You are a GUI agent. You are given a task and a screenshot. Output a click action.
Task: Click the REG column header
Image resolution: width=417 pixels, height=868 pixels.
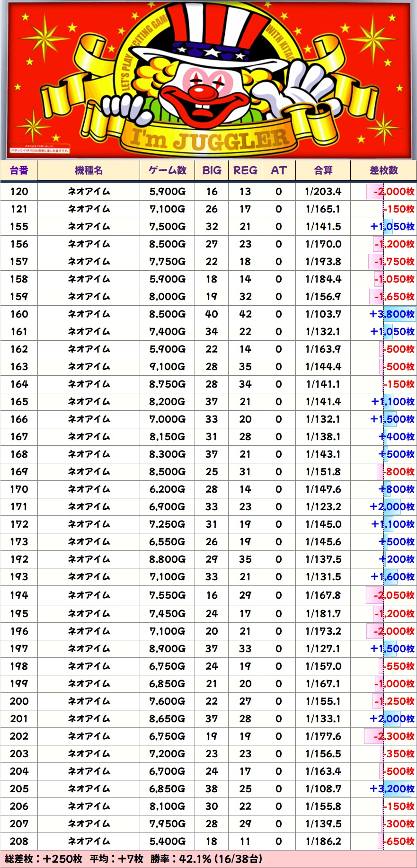[x=245, y=170]
